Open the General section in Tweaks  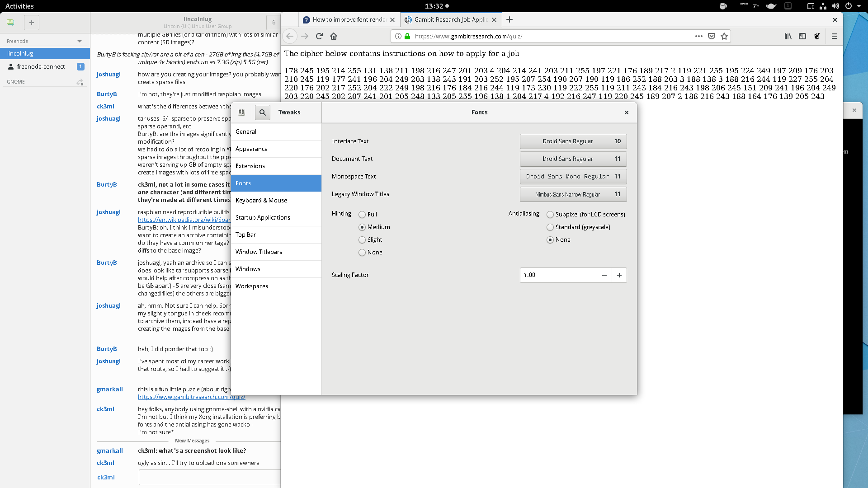click(276, 131)
